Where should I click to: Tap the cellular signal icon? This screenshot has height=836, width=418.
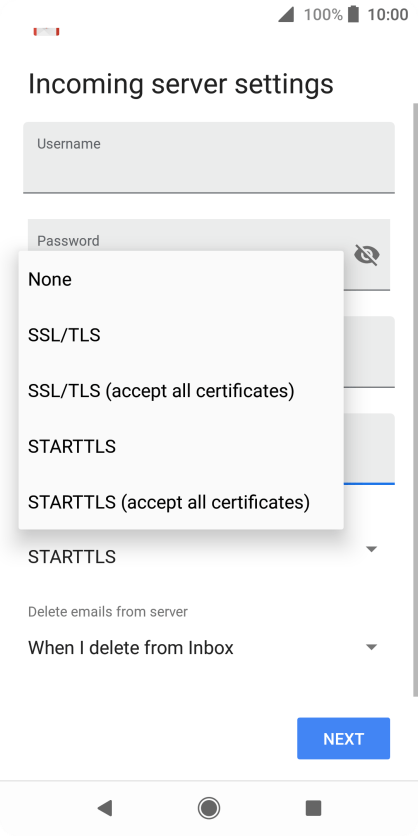pyautogui.click(x=286, y=14)
